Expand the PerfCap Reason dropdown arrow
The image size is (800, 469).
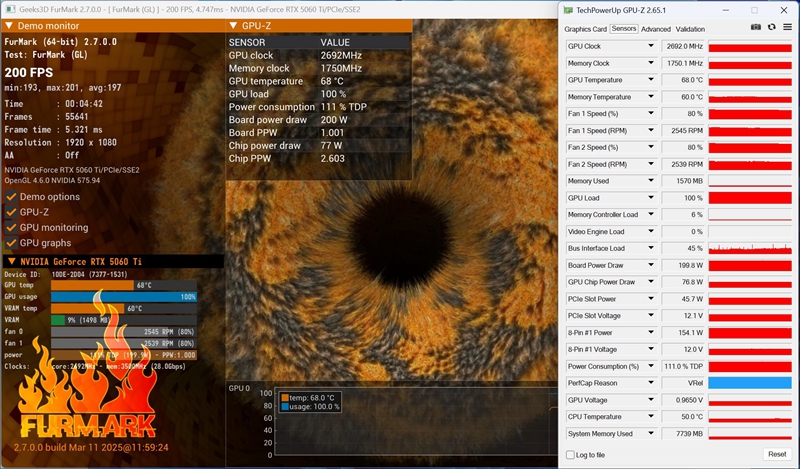(651, 383)
